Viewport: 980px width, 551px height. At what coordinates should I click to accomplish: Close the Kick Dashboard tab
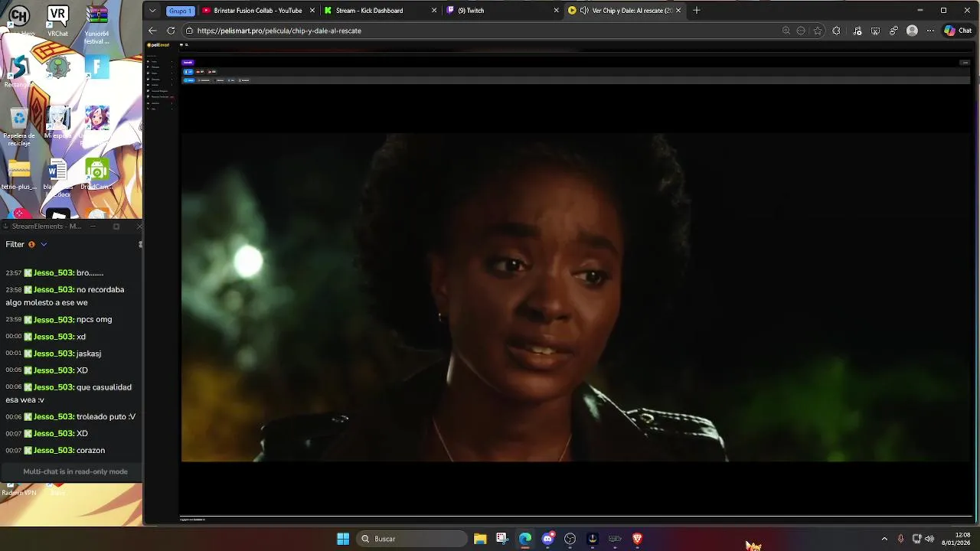[434, 11]
